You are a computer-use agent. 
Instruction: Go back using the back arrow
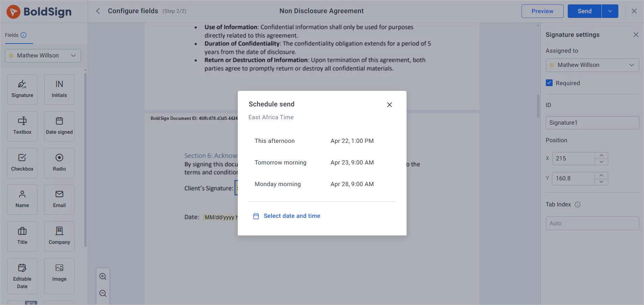click(x=98, y=11)
